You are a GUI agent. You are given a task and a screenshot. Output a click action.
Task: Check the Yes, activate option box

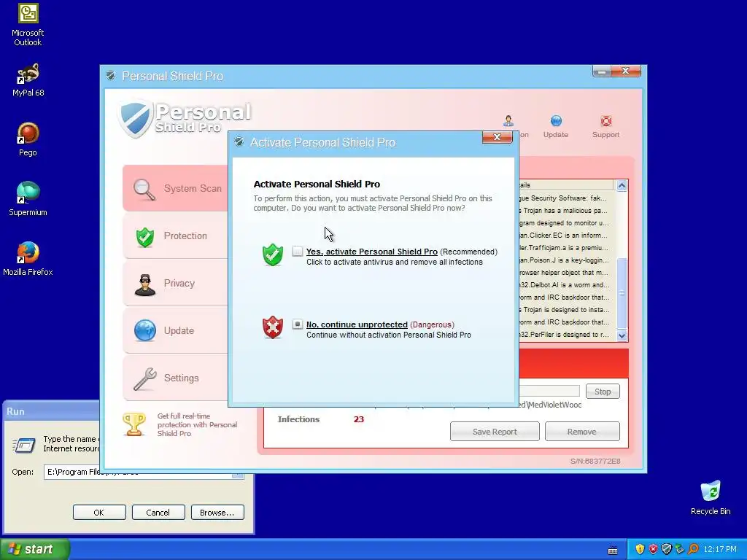[298, 251]
